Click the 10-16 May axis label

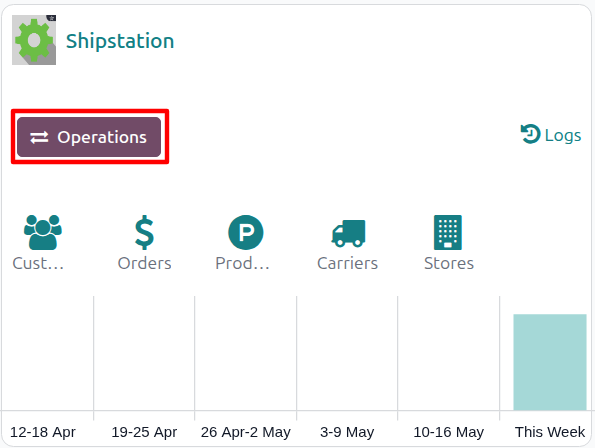coord(449,432)
